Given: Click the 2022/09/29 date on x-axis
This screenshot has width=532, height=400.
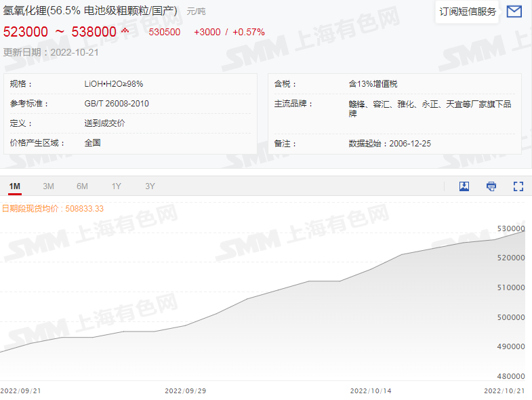Looking at the screenshot, I should click(x=185, y=391).
